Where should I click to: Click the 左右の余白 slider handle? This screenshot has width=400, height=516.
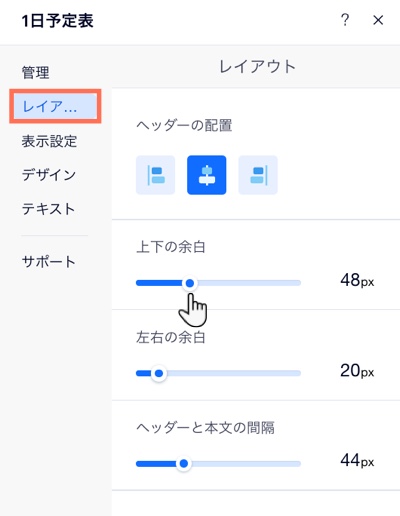tap(159, 373)
